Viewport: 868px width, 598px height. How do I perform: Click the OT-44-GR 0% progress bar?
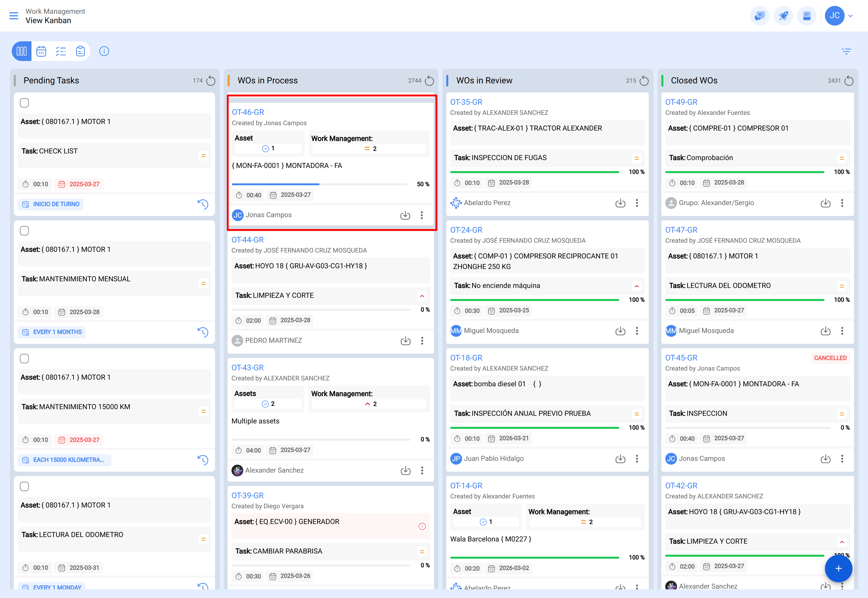coord(321,310)
